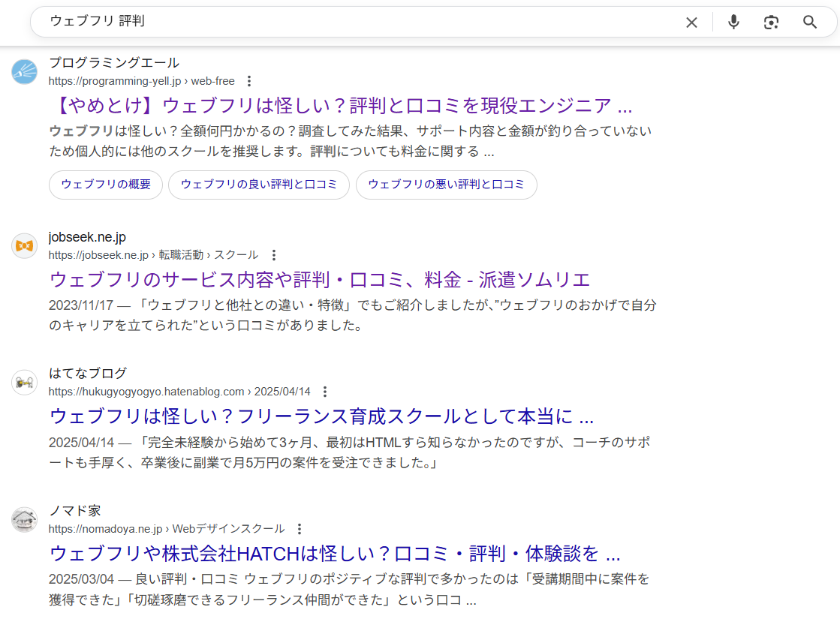Open the three-dot menu for jobseek.ne.jp result
Image resolution: width=840 pixels, height=622 pixels.
point(274,255)
